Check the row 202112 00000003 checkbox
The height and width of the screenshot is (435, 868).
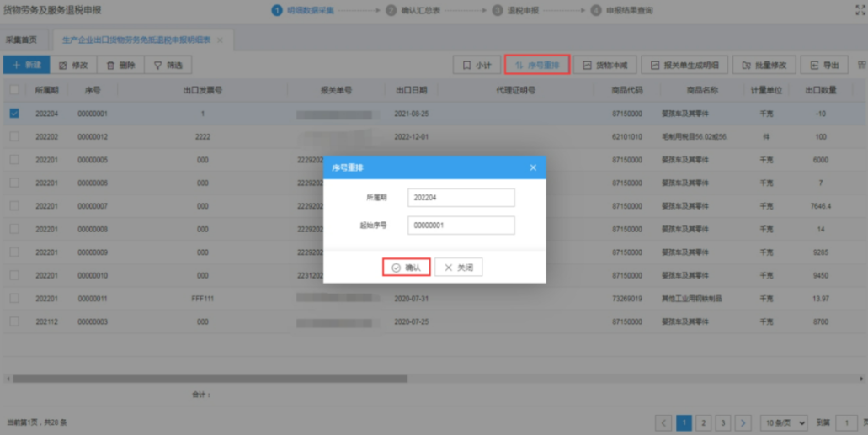[14, 321]
